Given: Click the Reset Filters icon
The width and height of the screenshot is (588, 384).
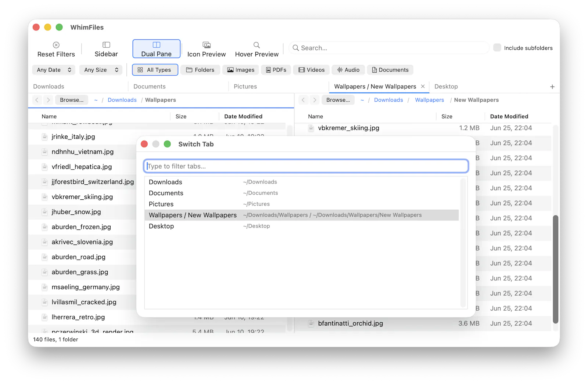Looking at the screenshot, I should tap(56, 45).
